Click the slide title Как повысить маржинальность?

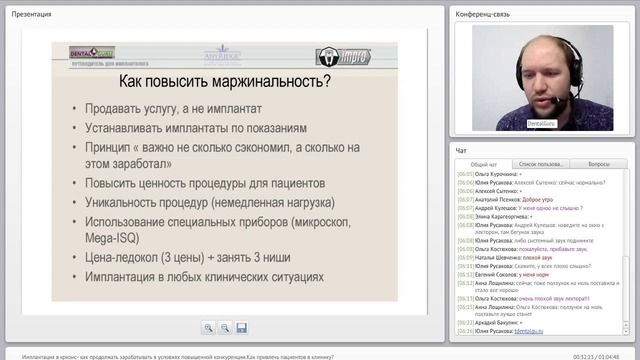[224, 81]
